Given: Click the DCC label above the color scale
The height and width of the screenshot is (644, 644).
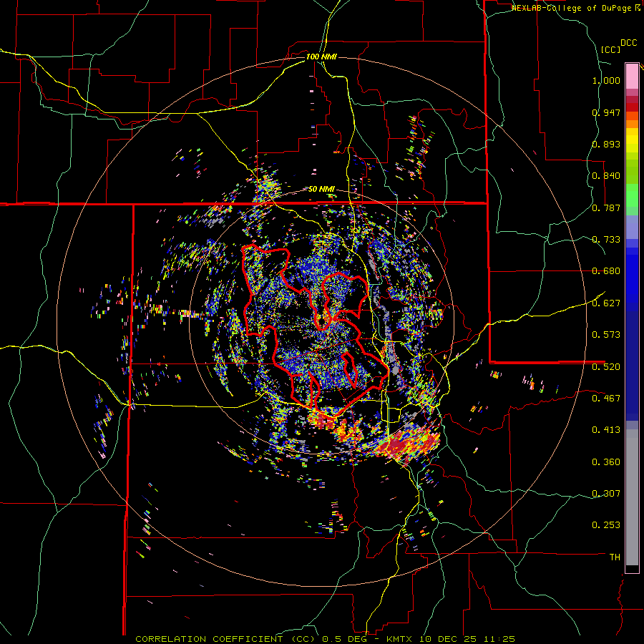Looking at the screenshot, I should [628, 43].
